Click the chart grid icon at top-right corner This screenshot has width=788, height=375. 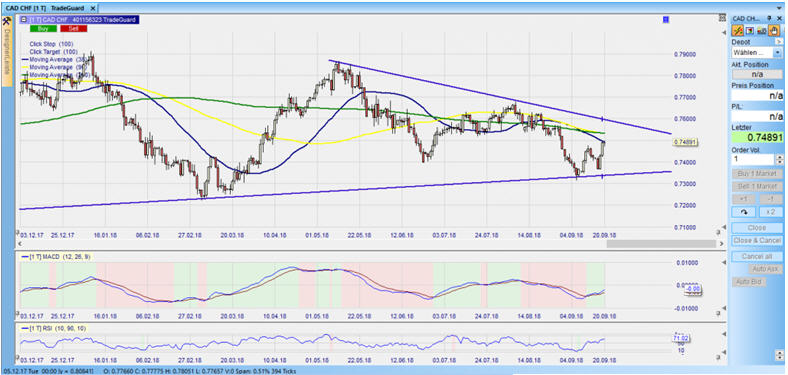click(x=723, y=18)
